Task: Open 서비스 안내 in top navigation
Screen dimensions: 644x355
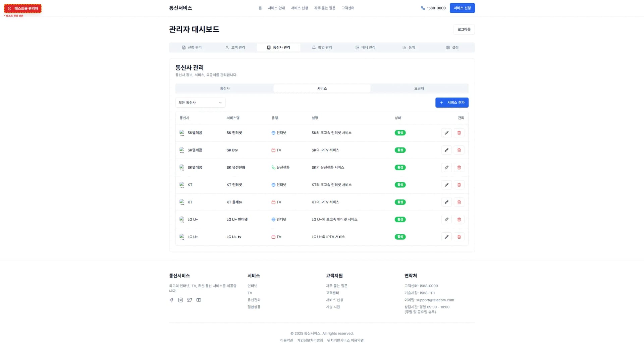Action: point(276,8)
